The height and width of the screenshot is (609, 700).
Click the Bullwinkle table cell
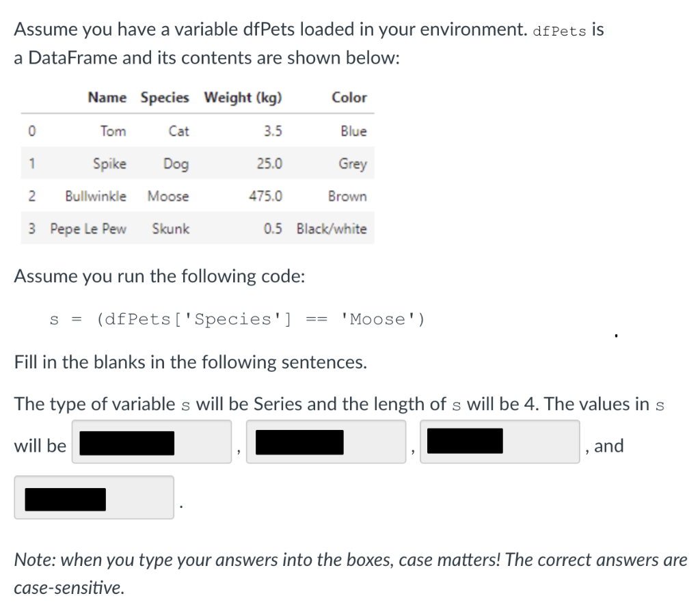point(95,196)
